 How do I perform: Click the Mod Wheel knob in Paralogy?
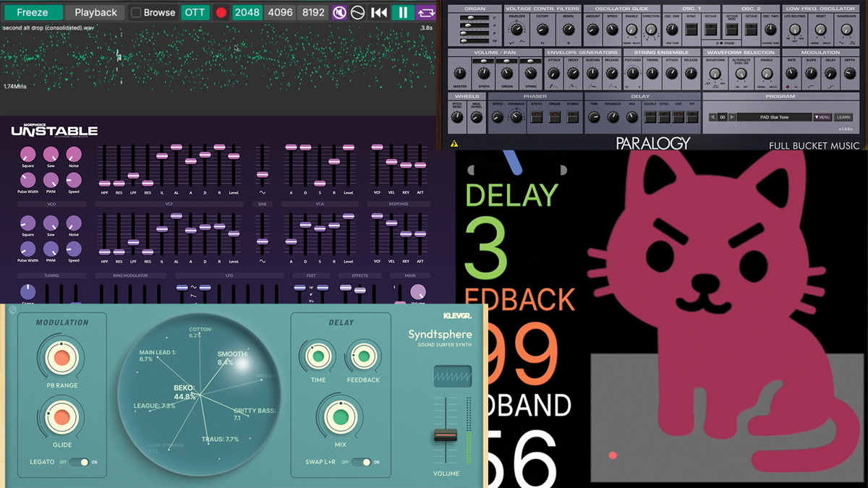pos(475,118)
